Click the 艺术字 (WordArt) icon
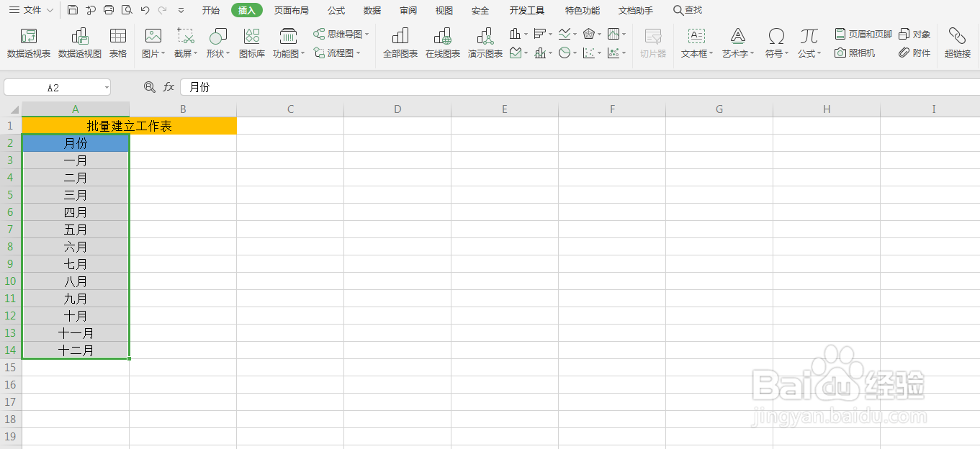Viewport: 980px width, 449px height. (738, 36)
